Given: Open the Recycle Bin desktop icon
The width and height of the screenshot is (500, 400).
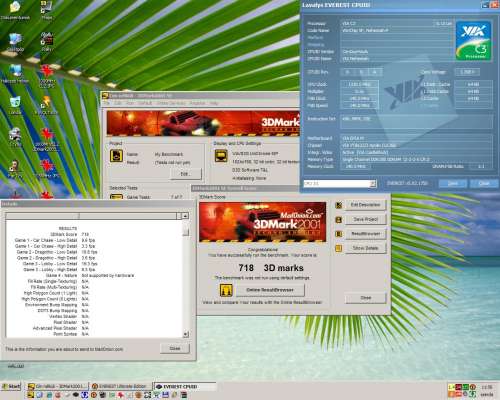Looking at the screenshot, I should pos(15,104).
